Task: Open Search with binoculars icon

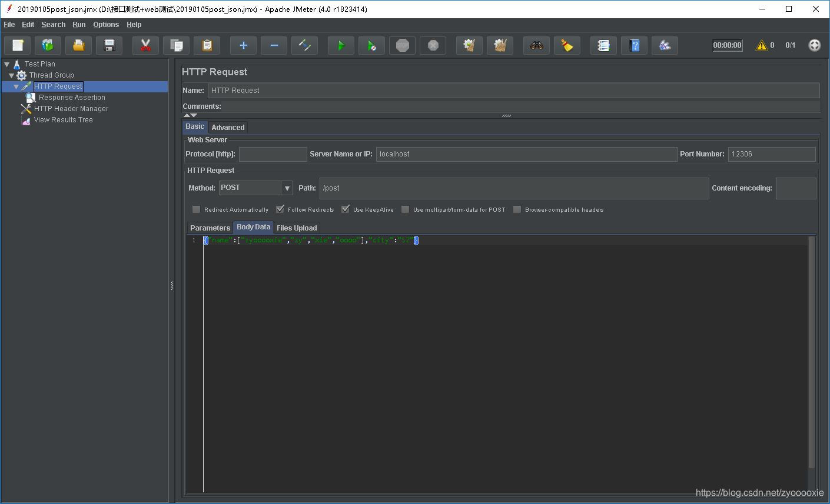Action: click(536, 45)
